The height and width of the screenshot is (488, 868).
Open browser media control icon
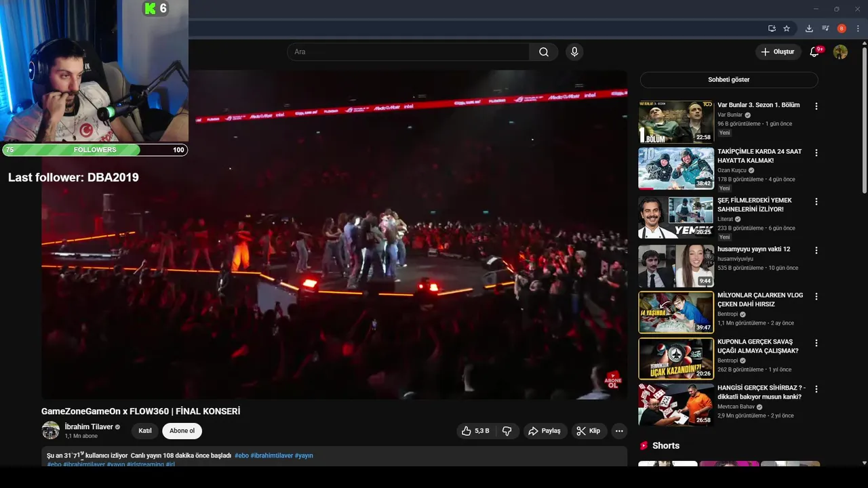click(x=825, y=28)
